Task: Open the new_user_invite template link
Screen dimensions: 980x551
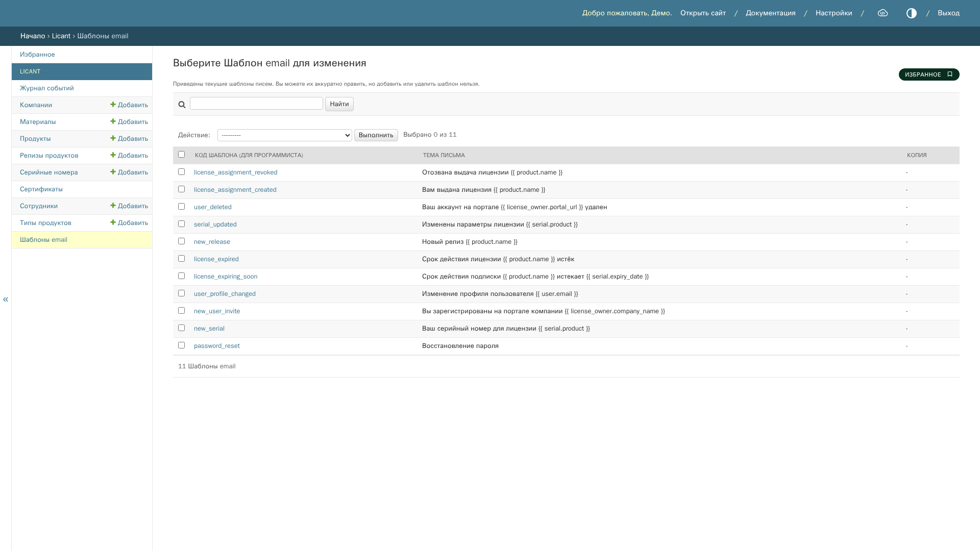Action: pyautogui.click(x=217, y=311)
